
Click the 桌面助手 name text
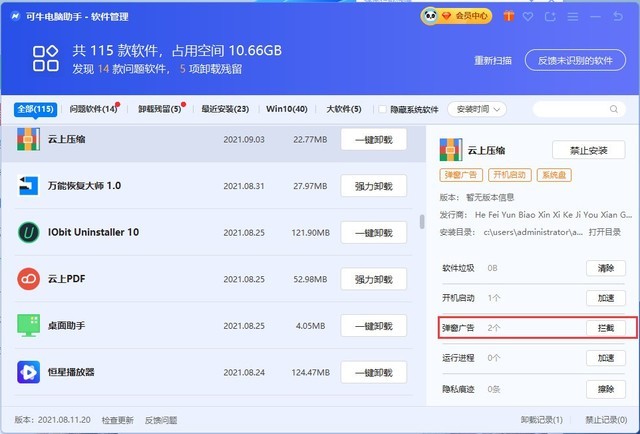66,325
